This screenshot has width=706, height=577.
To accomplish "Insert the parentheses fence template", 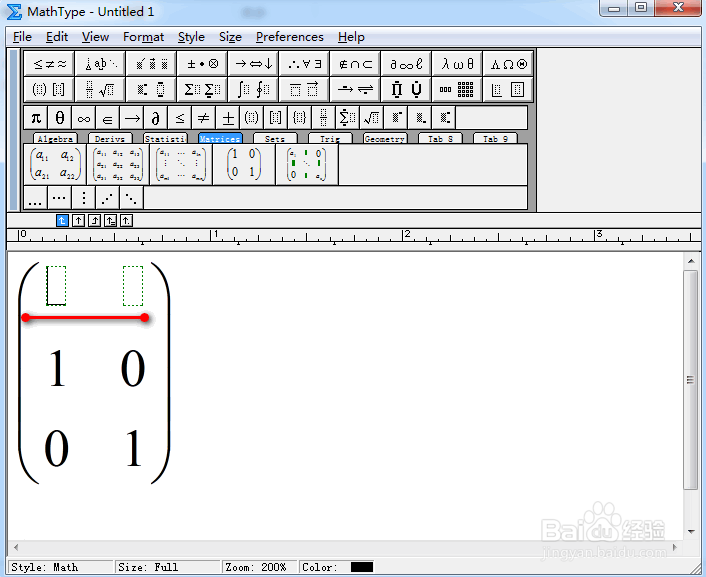I will click(x=252, y=118).
